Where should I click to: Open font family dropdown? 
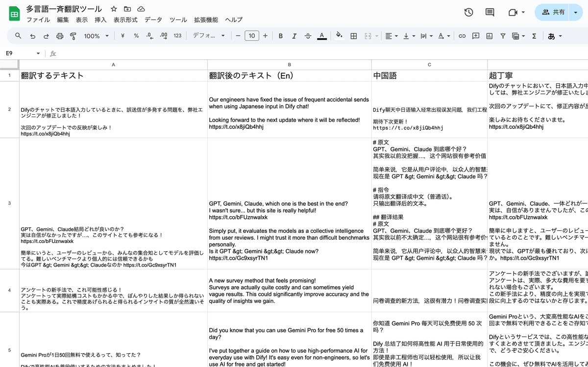(209, 36)
